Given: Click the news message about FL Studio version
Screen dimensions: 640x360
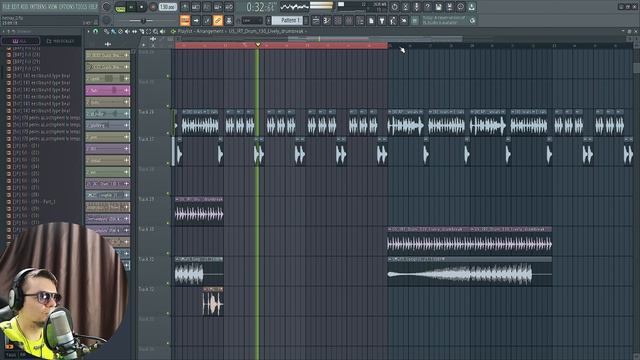Looking at the screenshot, I should pos(444,20).
